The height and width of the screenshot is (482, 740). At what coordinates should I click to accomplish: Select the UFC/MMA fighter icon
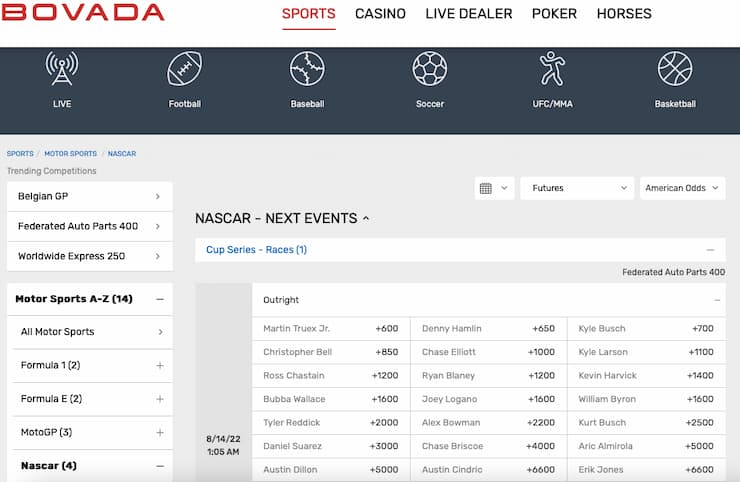coord(553,69)
